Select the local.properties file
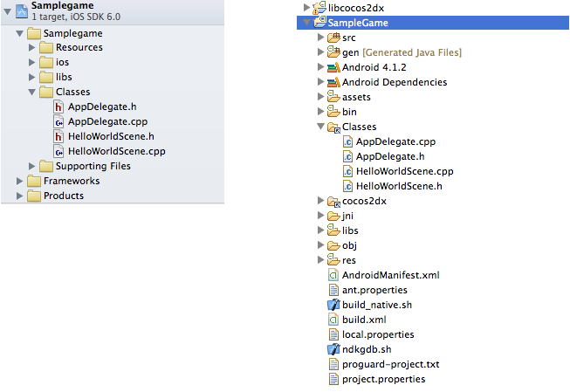Image resolution: width=570 pixels, height=392 pixels. [378, 334]
